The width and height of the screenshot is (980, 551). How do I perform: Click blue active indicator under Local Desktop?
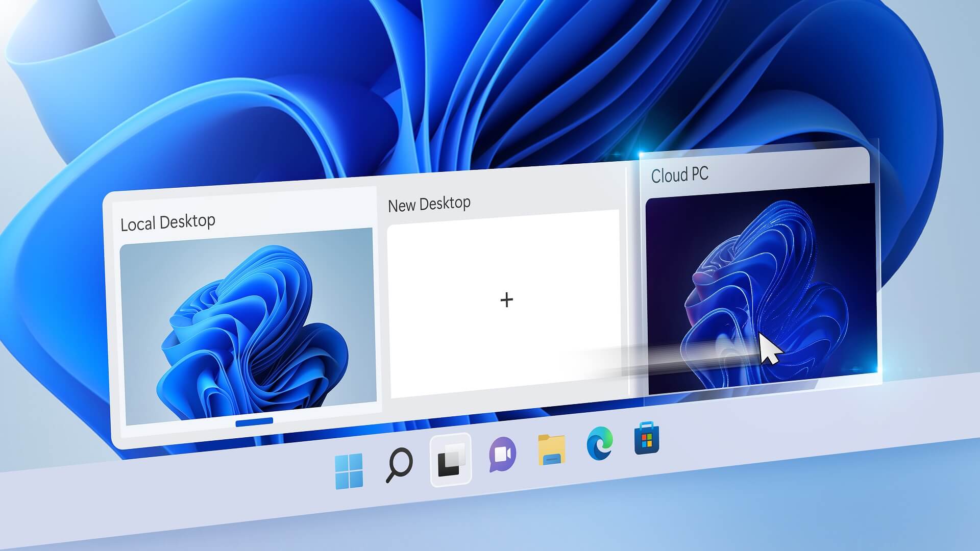tap(254, 421)
